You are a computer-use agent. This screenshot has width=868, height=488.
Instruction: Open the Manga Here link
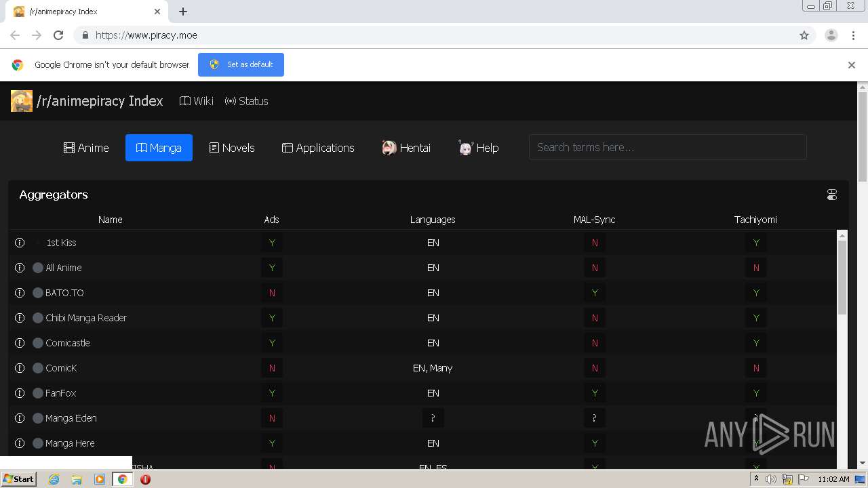coord(70,443)
